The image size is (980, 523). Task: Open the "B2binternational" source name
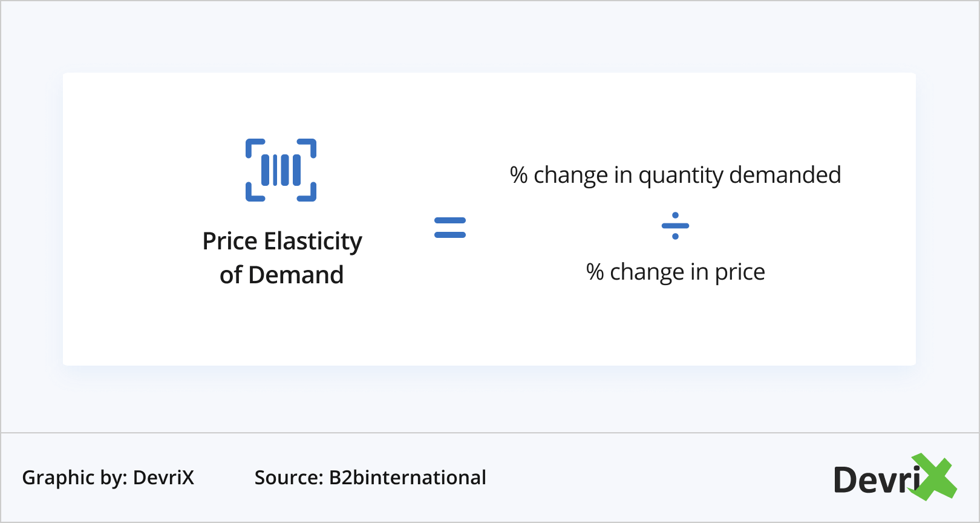point(407,478)
